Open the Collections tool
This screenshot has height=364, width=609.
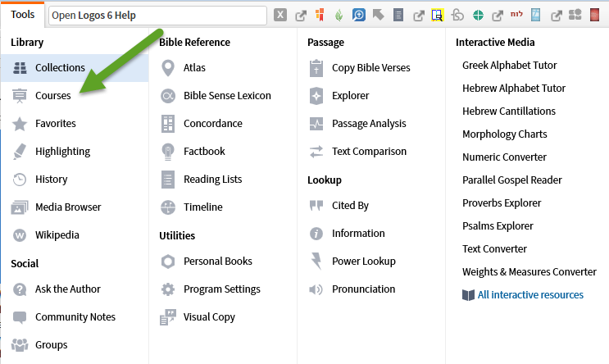tap(75, 67)
